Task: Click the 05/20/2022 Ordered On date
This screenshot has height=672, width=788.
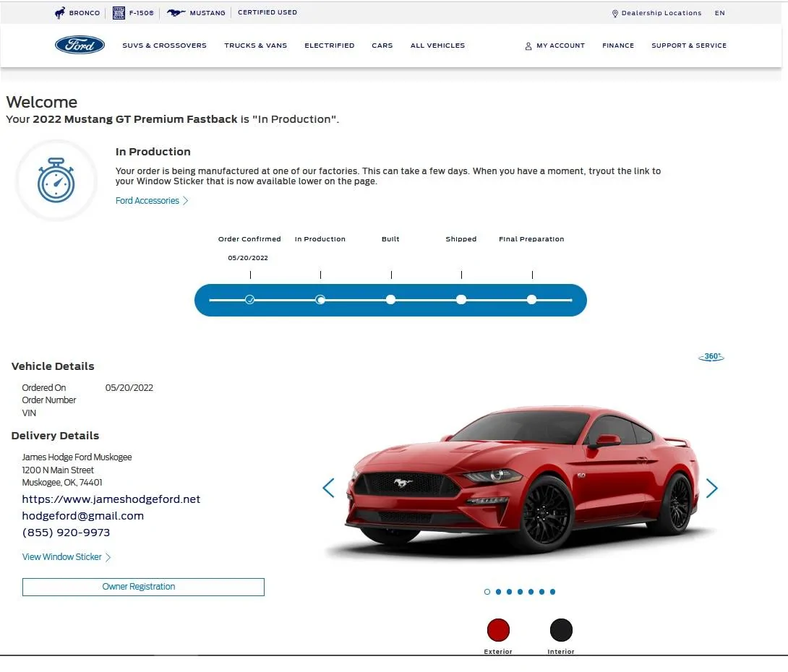Action: pos(129,388)
